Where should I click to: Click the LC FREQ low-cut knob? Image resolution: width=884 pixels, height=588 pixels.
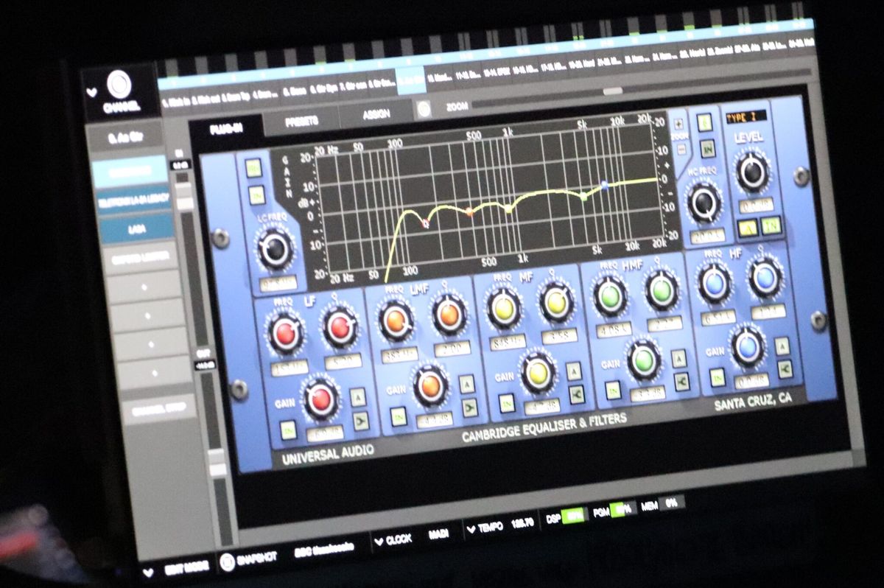[x=276, y=248]
